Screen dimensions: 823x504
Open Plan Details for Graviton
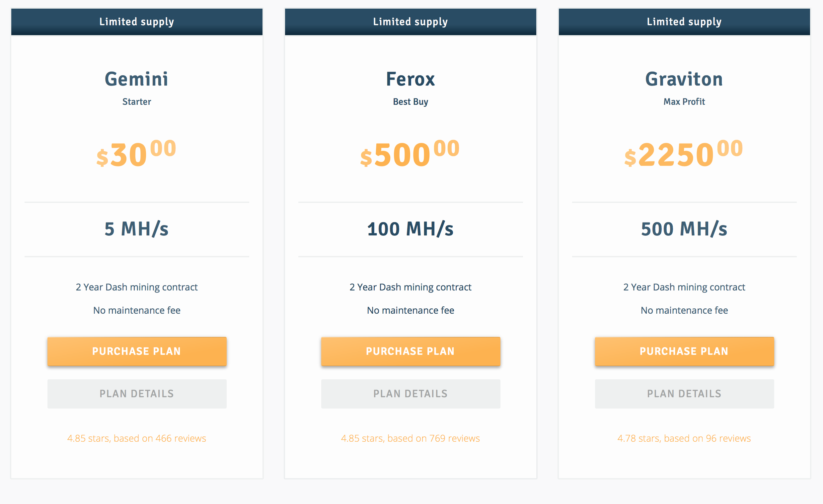click(684, 394)
